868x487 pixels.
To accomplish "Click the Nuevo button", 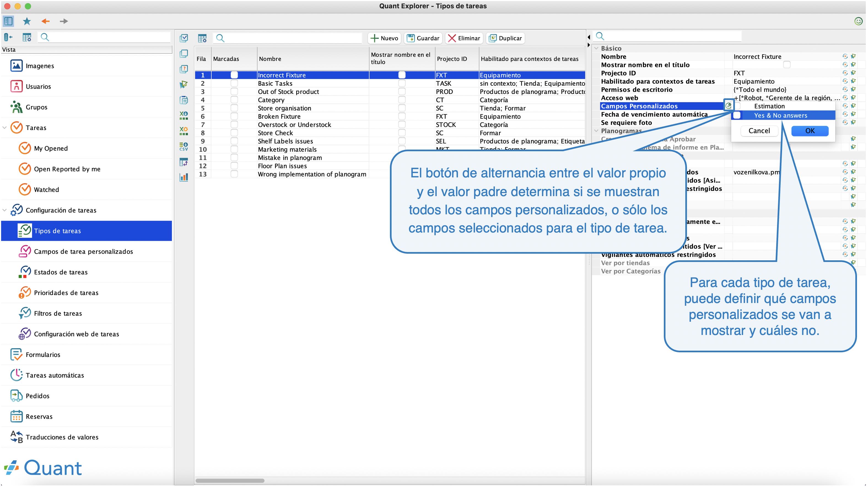I will [x=384, y=38].
